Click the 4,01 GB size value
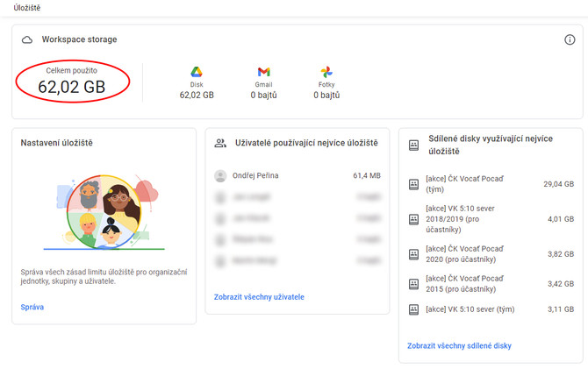 pyautogui.click(x=561, y=219)
